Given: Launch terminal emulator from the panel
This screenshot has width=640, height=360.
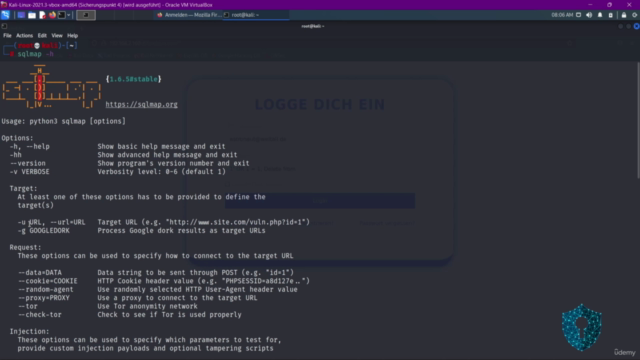Looking at the screenshot, I should click(62, 15).
